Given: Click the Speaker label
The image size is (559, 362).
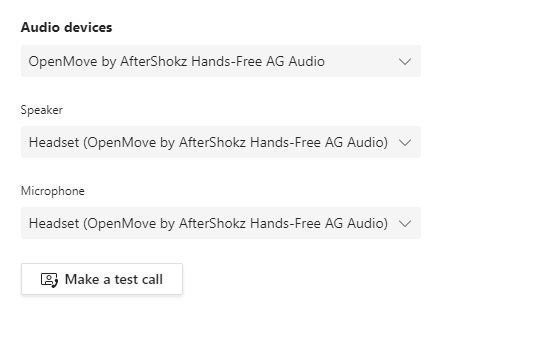Looking at the screenshot, I should pos(42,110).
